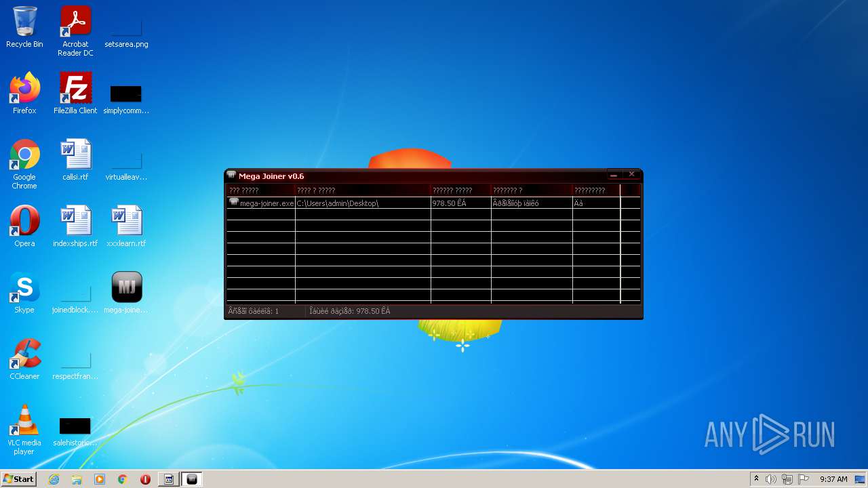This screenshot has width=868, height=488.
Task: Open the Recycle Bin desktop icon
Action: click(24, 27)
